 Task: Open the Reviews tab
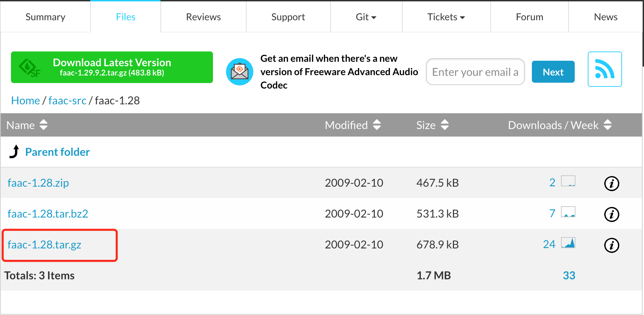203,17
